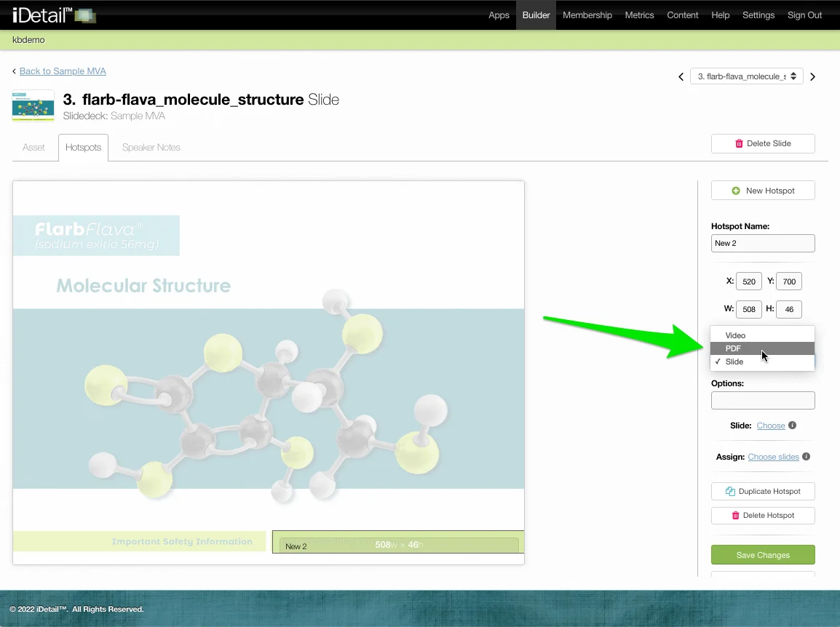Screen dimensions: 840x627
Task: Focus the W width field
Action: (749, 309)
